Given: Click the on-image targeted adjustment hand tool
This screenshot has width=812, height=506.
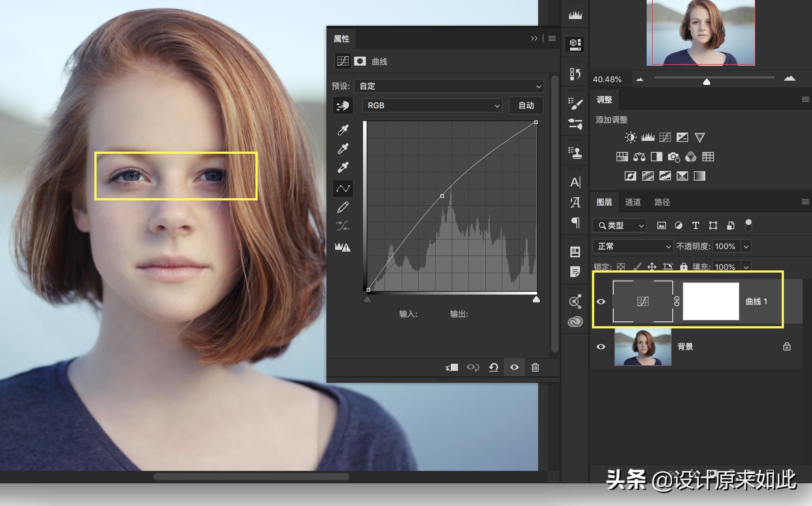Looking at the screenshot, I should (343, 106).
